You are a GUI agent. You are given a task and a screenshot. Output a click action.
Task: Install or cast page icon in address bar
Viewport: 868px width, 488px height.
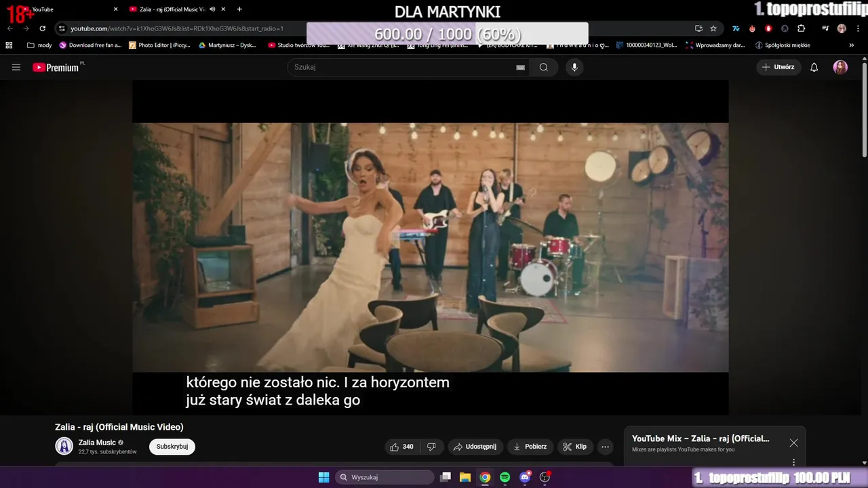click(698, 28)
